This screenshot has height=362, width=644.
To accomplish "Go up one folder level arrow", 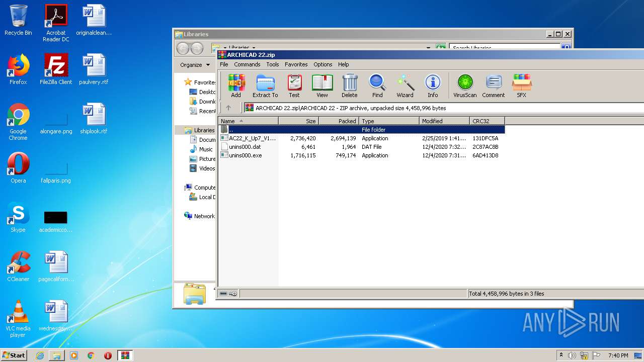I will click(x=228, y=108).
